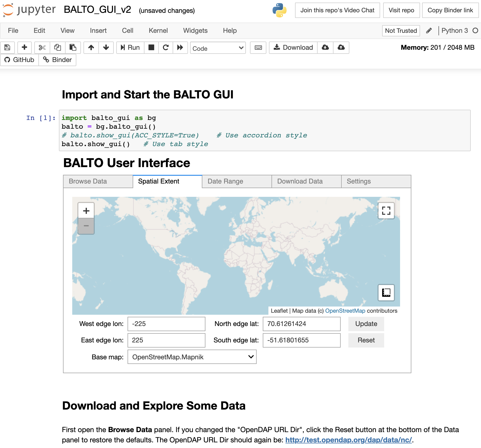481x448 pixels.
Task: Click the kernel idle indicator circle
Action: 475,31
